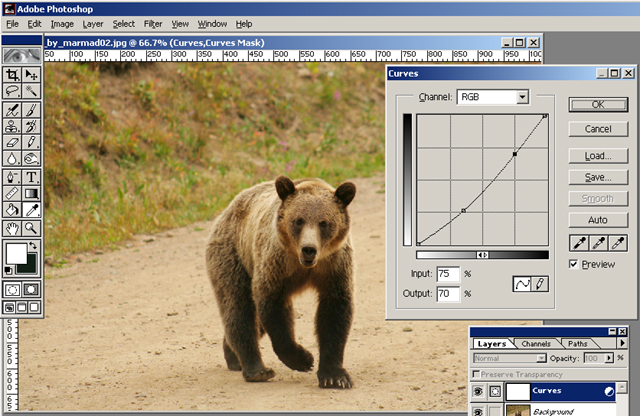
Task: Click the foreground color swatch
Action: (15, 253)
